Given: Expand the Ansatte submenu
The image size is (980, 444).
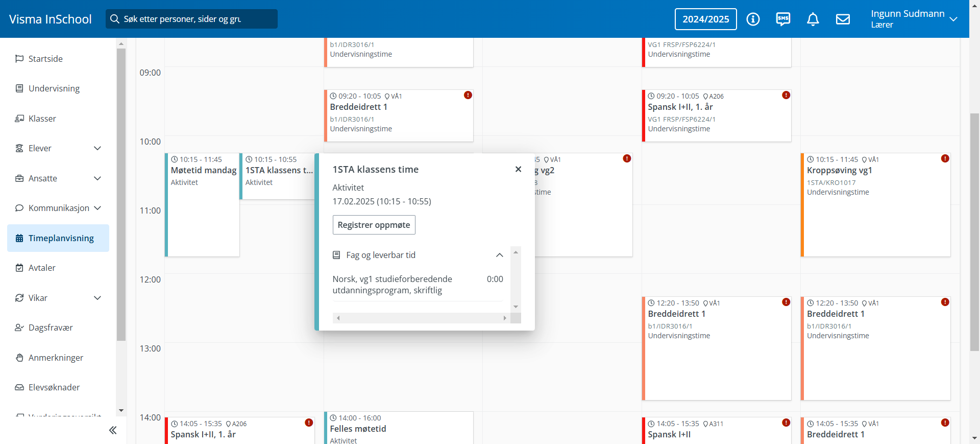Looking at the screenshot, I should tap(97, 178).
